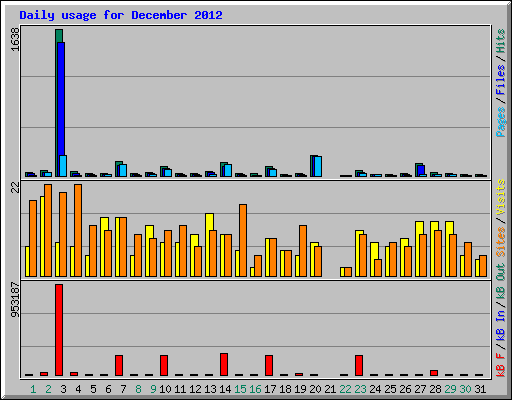This screenshot has width=512, height=400.
Task: Click day 2 on the date axis
Action: click(x=48, y=389)
